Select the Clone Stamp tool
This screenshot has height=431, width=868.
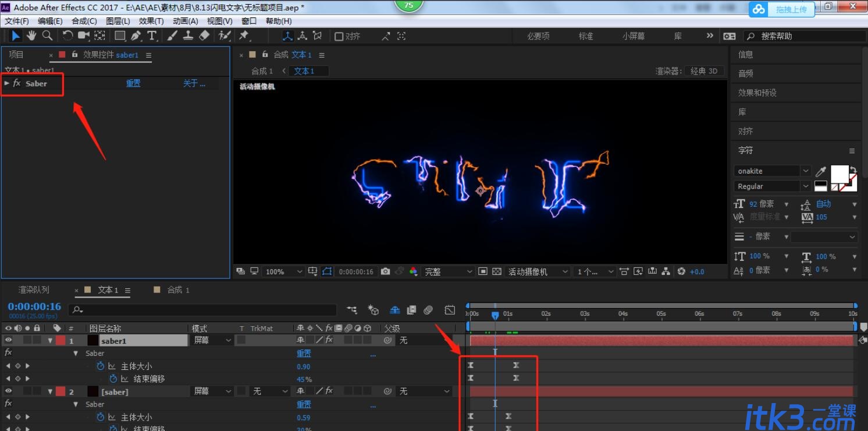[x=188, y=36]
